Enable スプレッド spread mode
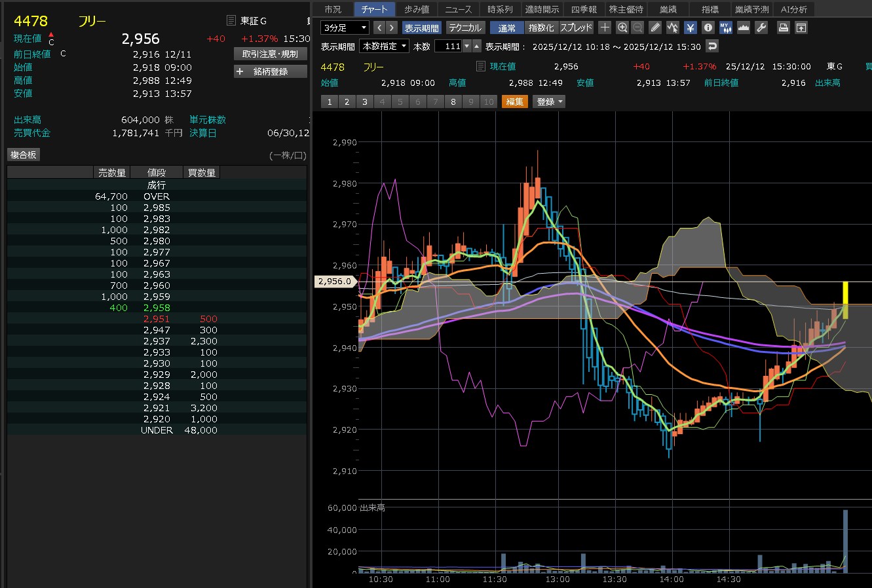 [576, 28]
